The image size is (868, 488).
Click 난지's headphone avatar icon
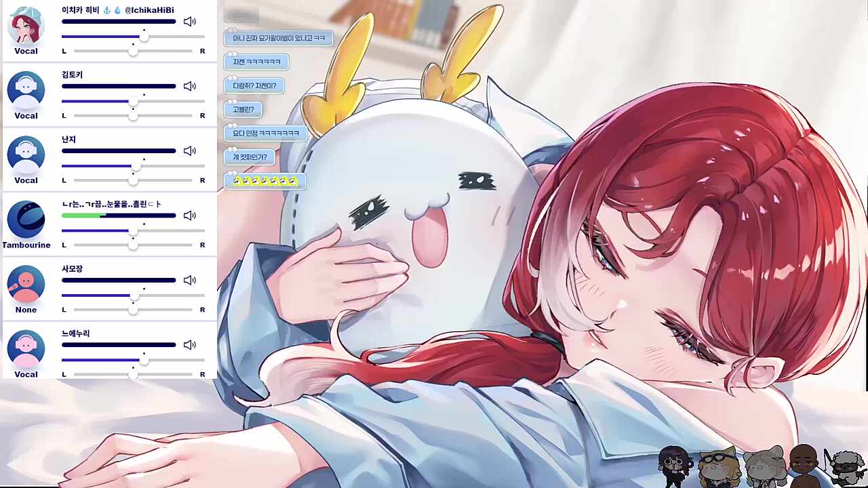coord(26,155)
